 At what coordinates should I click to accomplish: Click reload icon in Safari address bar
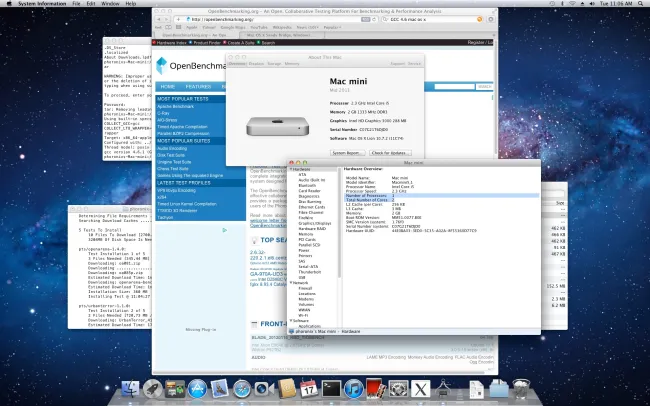pyautogui.click(x=374, y=19)
